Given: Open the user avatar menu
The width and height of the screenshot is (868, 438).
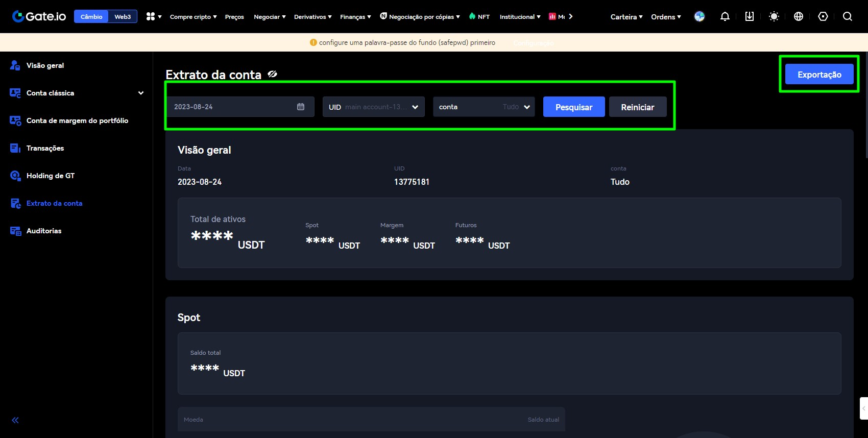Looking at the screenshot, I should (700, 16).
